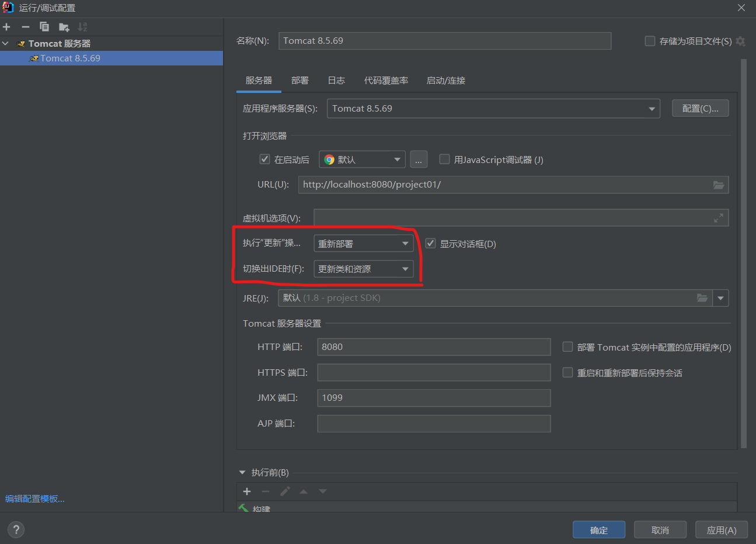Confirm with the 确定 button
This screenshot has width=756, height=544.
599,530
